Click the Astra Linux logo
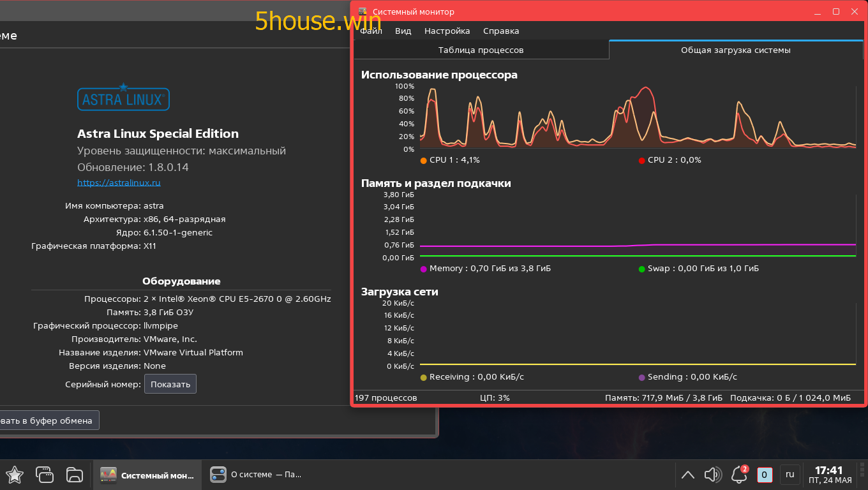The width and height of the screenshot is (868, 490). tap(123, 98)
